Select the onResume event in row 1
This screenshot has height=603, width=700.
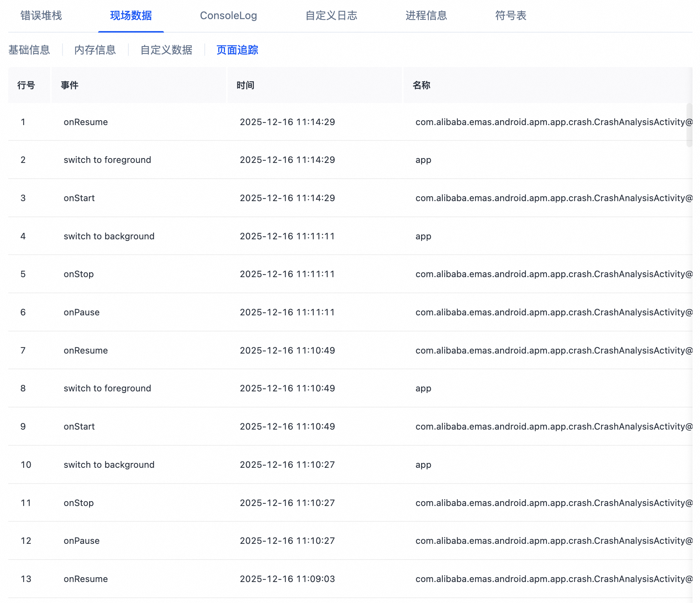click(x=86, y=122)
